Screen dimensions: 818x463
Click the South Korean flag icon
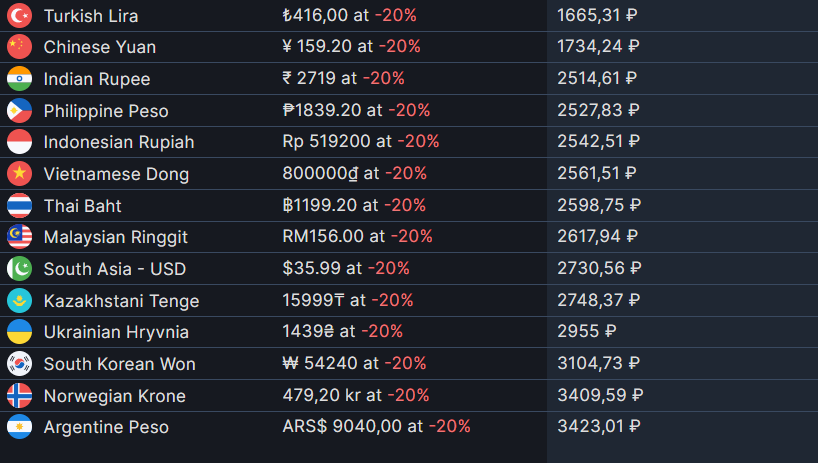coord(19,363)
